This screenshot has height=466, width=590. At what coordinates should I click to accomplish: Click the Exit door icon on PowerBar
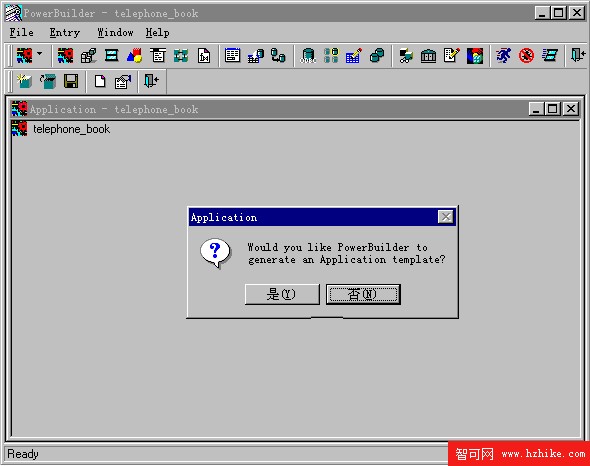tap(578, 56)
